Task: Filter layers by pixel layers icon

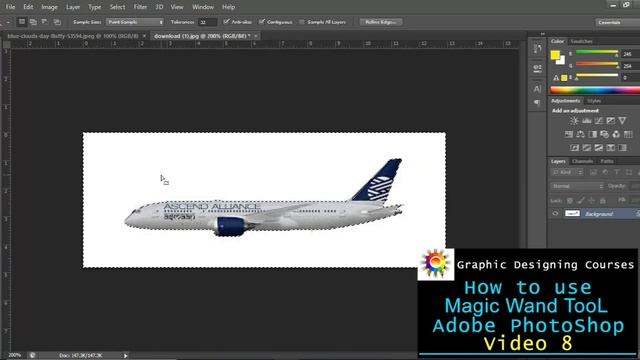Action: click(x=593, y=173)
